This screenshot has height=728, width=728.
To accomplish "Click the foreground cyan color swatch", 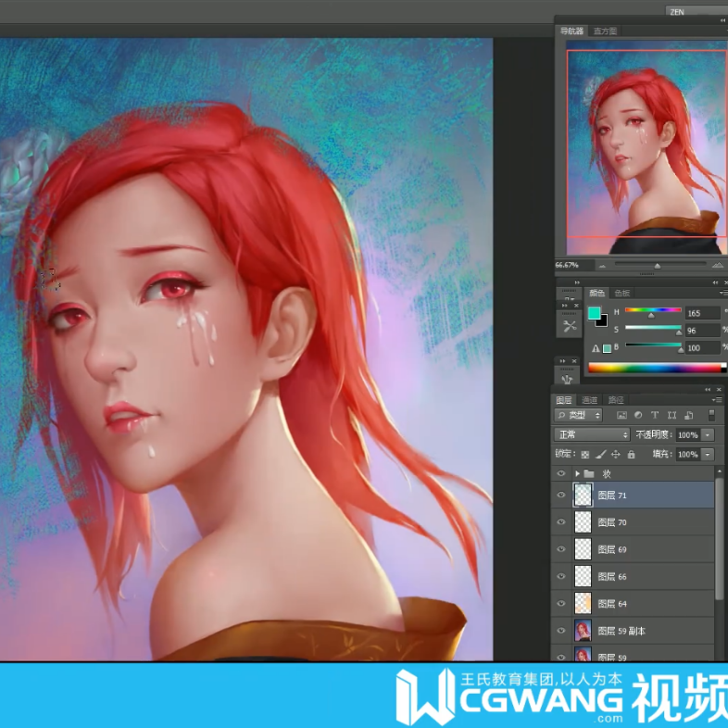I will (x=595, y=313).
